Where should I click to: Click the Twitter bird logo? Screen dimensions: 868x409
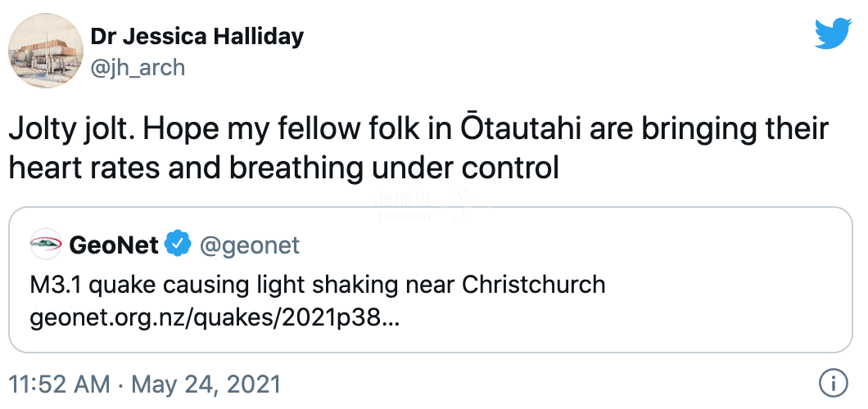pyautogui.click(x=834, y=34)
